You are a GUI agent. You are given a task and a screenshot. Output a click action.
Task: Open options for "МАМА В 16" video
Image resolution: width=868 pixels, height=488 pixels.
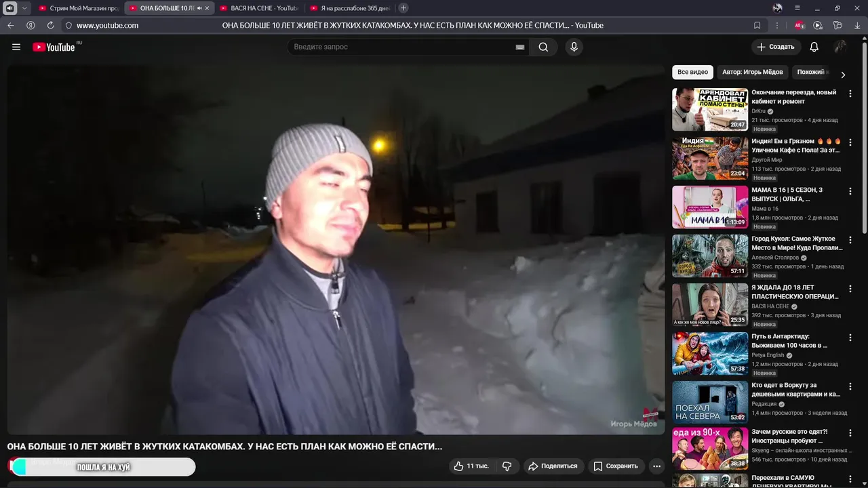point(850,191)
